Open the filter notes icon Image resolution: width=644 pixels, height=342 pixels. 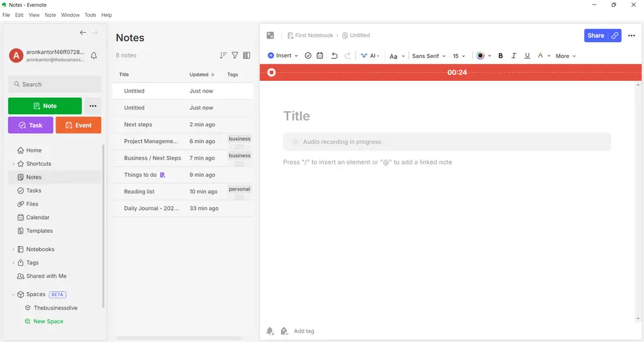tap(235, 55)
